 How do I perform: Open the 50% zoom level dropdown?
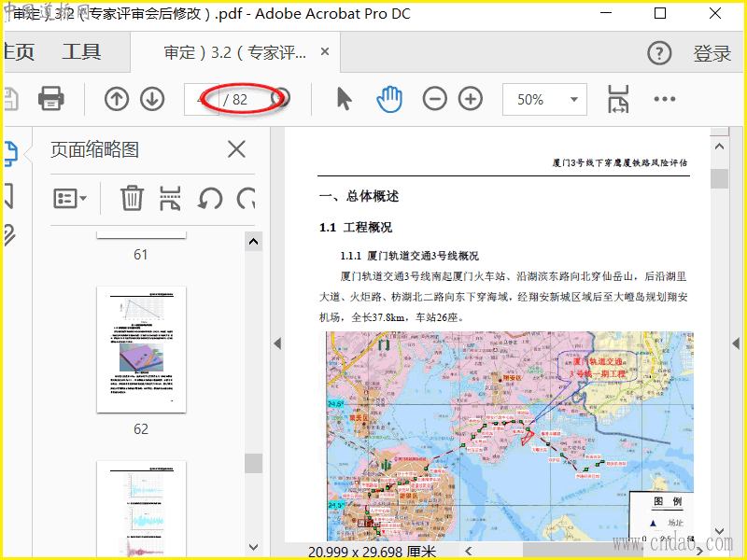[543, 99]
